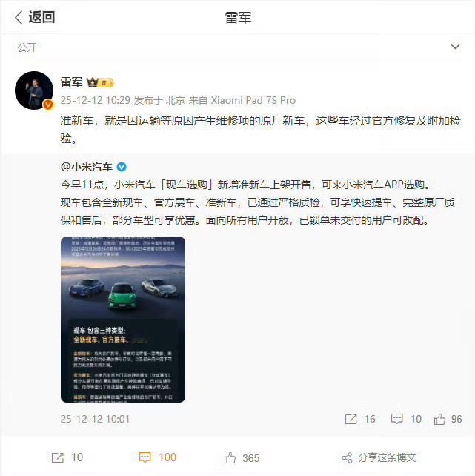This screenshot has width=475, height=476.
Task: Like 雷军's post with 365 likes
Action: pyautogui.click(x=242, y=457)
